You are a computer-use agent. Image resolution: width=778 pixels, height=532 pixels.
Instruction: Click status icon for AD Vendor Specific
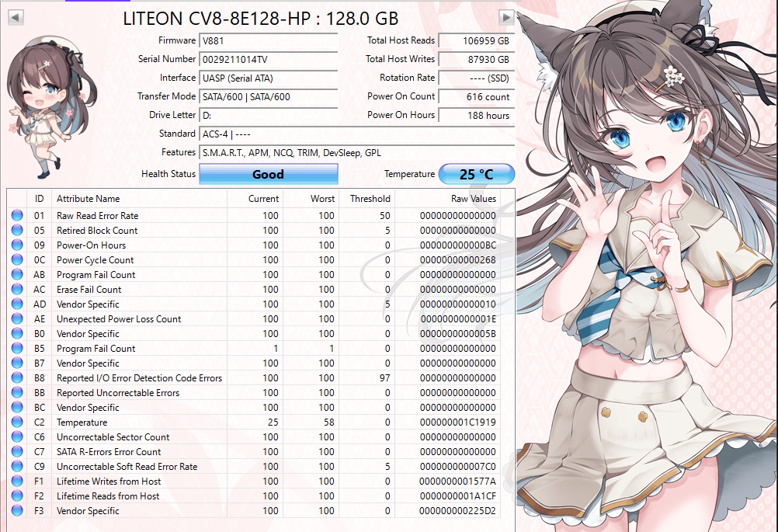pyautogui.click(x=17, y=304)
